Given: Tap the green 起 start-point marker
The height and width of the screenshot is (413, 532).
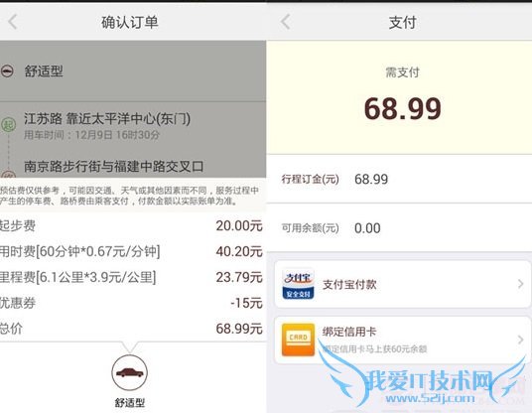Looking at the screenshot, I should coord(9,124).
